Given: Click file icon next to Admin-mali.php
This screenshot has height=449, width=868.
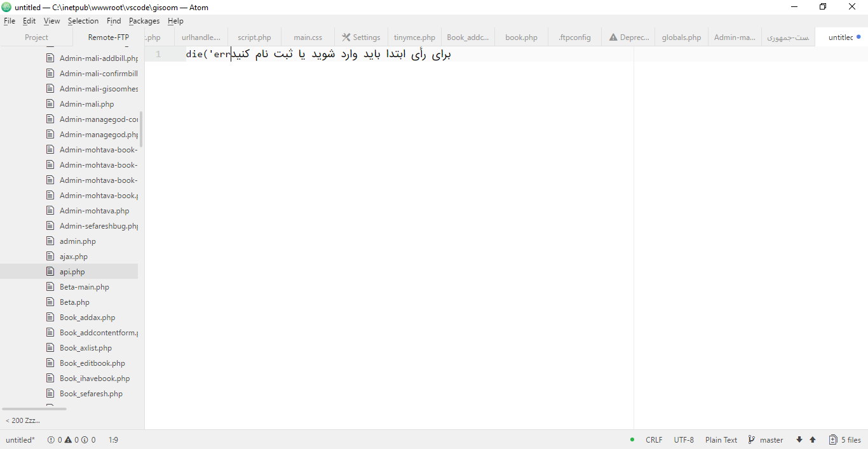Looking at the screenshot, I should tap(51, 104).
